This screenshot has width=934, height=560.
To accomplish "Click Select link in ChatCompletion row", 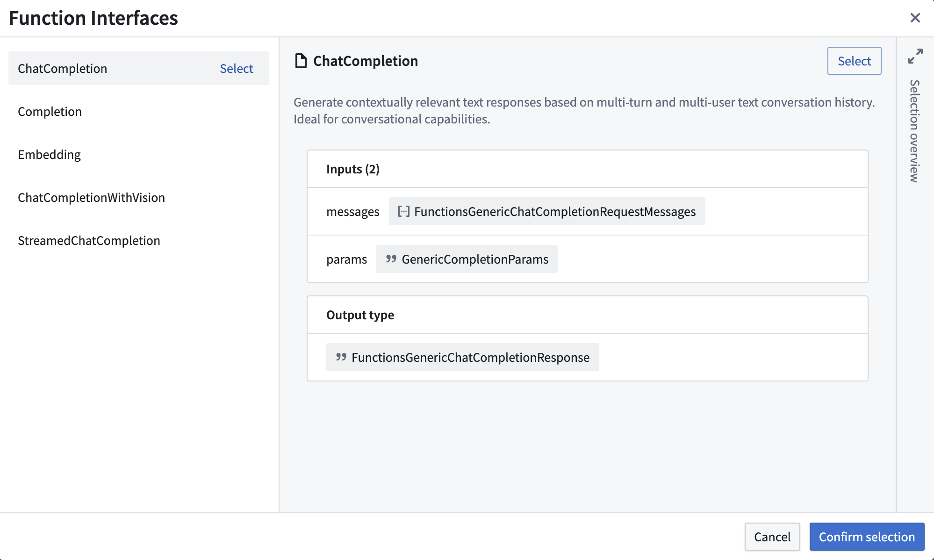I will tap(237, 68).
